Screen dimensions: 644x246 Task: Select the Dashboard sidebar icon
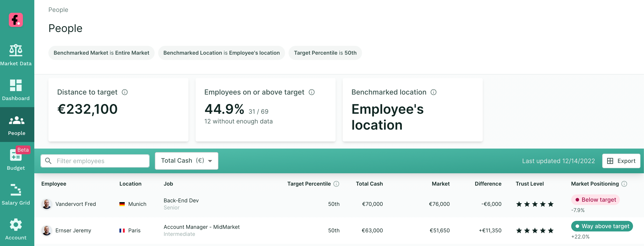(x=16, y=90)
